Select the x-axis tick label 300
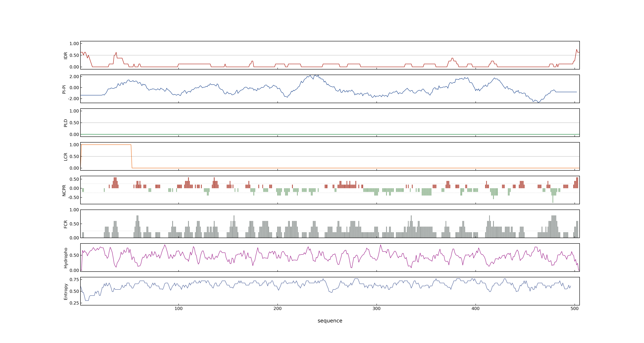Screen dimensions: 644x343 tap(377, 309)
